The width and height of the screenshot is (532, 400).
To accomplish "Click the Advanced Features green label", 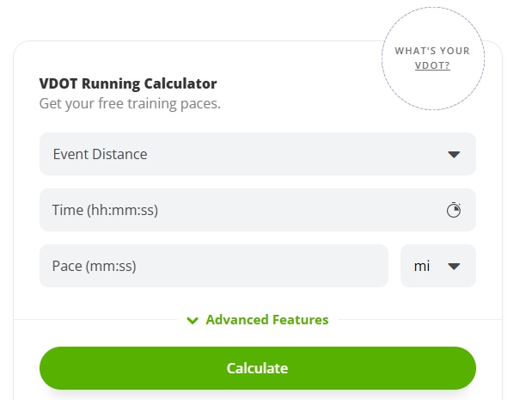I will (267, 320).
